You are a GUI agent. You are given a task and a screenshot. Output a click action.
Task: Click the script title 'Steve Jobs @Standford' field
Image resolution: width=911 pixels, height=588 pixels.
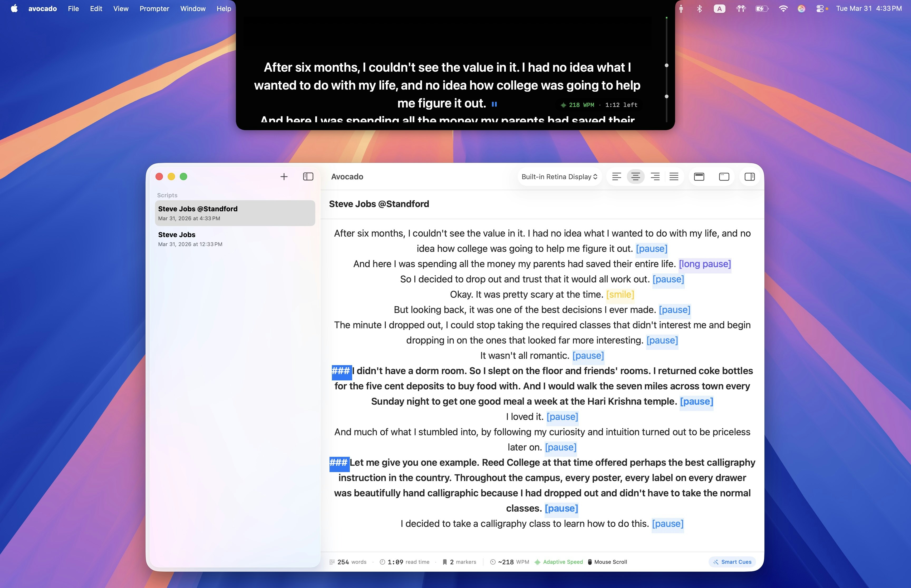coord(379,204)
